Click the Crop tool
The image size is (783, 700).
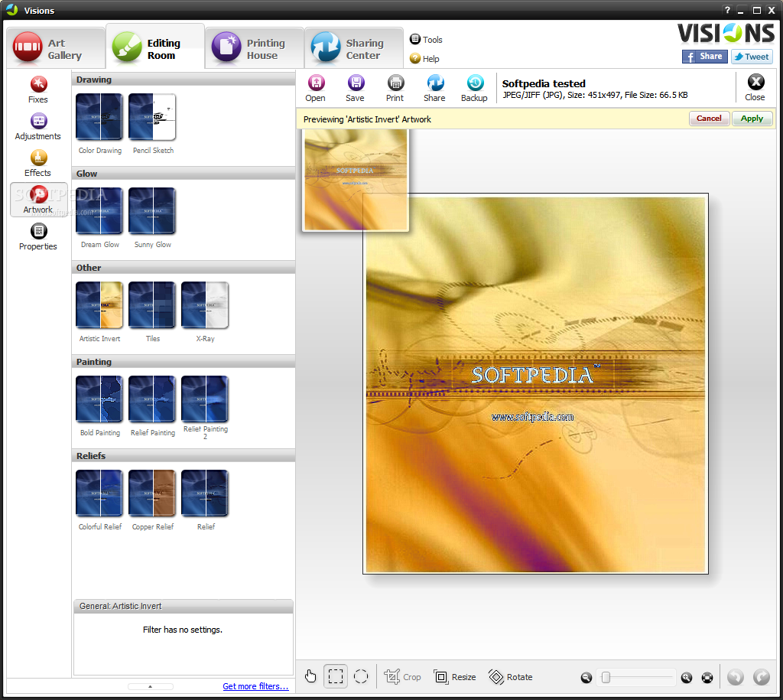(x=402, y=677)
